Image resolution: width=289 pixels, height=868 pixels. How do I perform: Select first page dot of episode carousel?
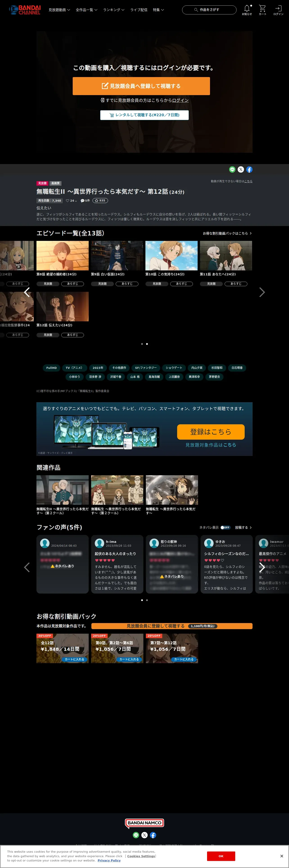[142, 344]
